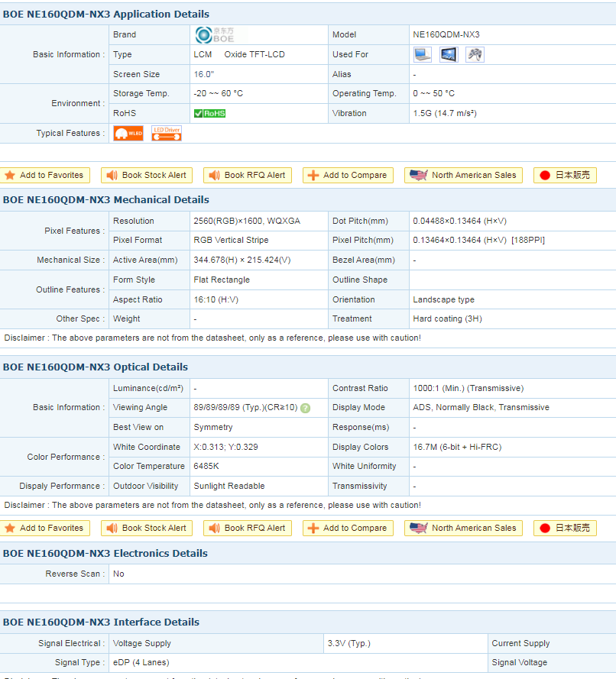Viewport: 616px width, 679px height.
Task: Click signal type 'eDP (4 Lanes)'
Action: tap(141, 663)
